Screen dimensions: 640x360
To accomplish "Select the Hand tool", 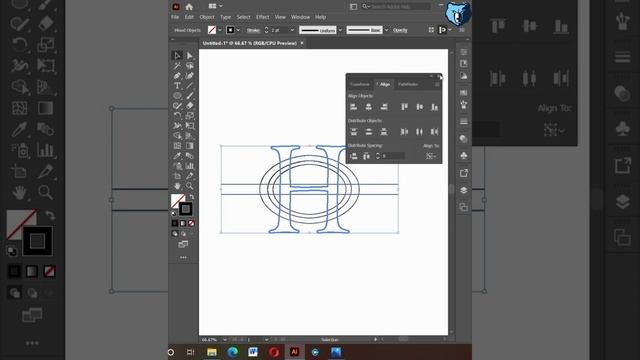I will click(177, 186).
